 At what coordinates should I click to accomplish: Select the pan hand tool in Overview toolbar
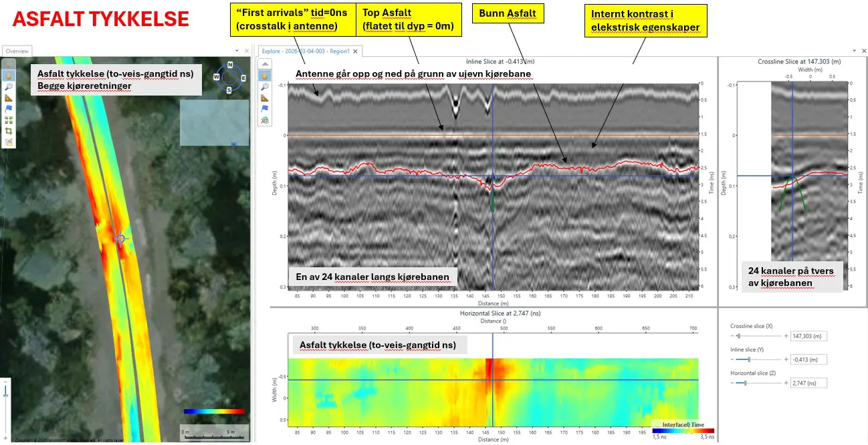9,76
